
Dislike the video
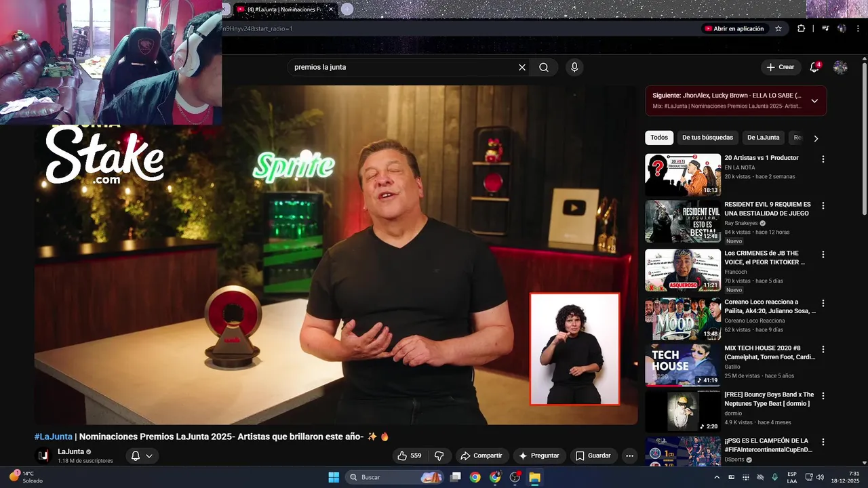439,455
